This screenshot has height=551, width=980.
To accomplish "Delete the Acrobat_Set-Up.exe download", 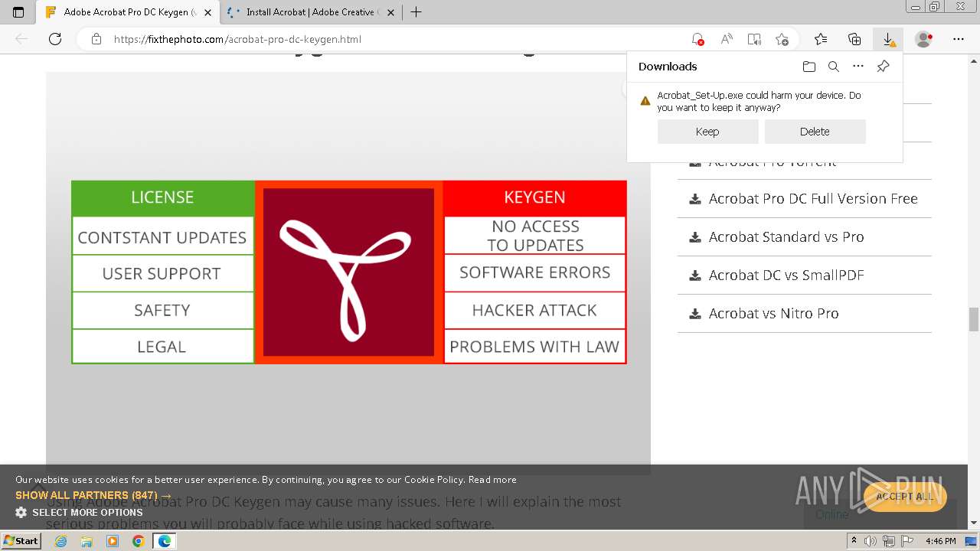I will coord(815,132).
